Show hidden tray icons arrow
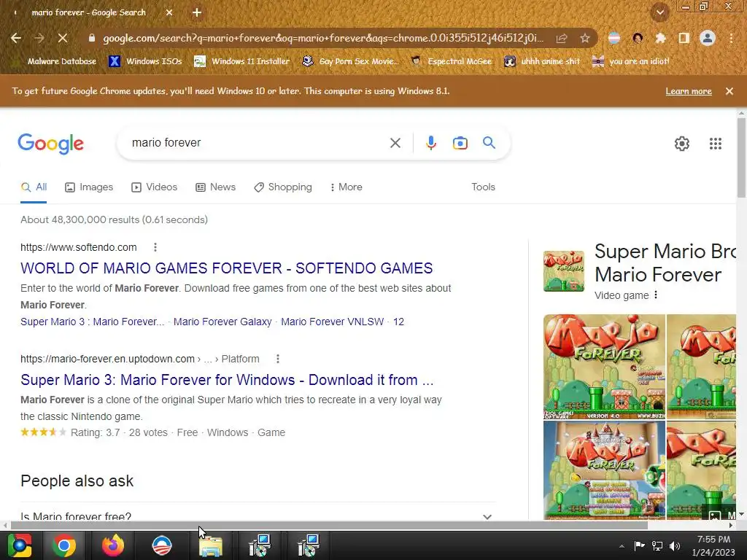The width and height of the screenshot is (747, 560). click(x=622, y=546)
